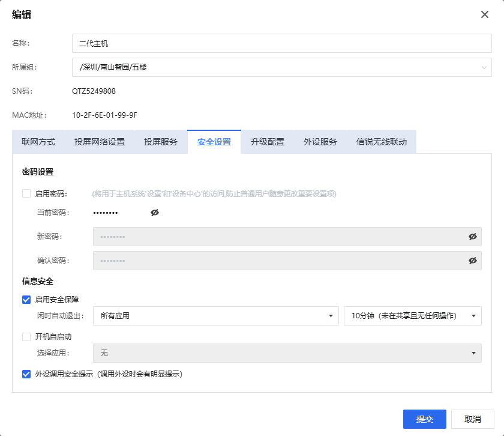The height and width of the screenshot is (436, 504).
Task: Check the 开机自启动 checkbox
Action: 26,337
